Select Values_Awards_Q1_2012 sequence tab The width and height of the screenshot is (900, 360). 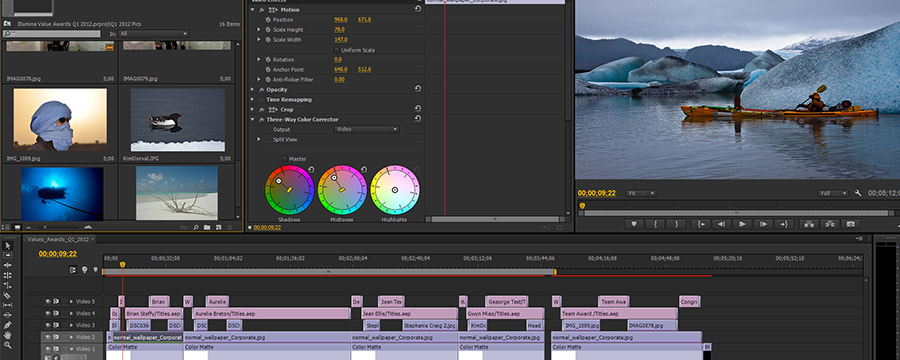59,239
